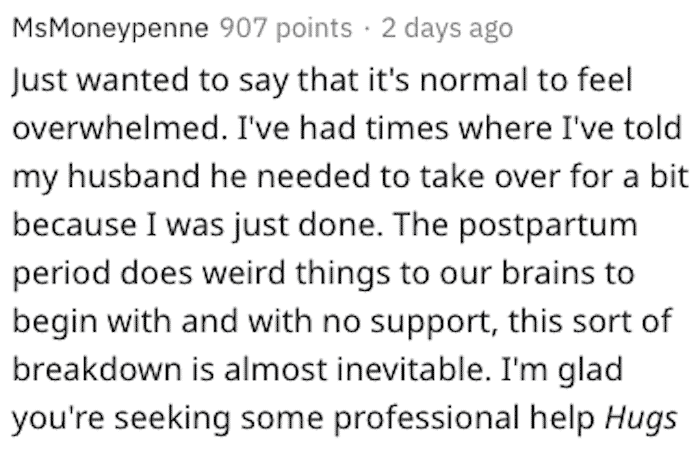Click the word "postpartum" in the comment
The height and width of the screenshot is (453, 700).
click(x=548, y=225)
